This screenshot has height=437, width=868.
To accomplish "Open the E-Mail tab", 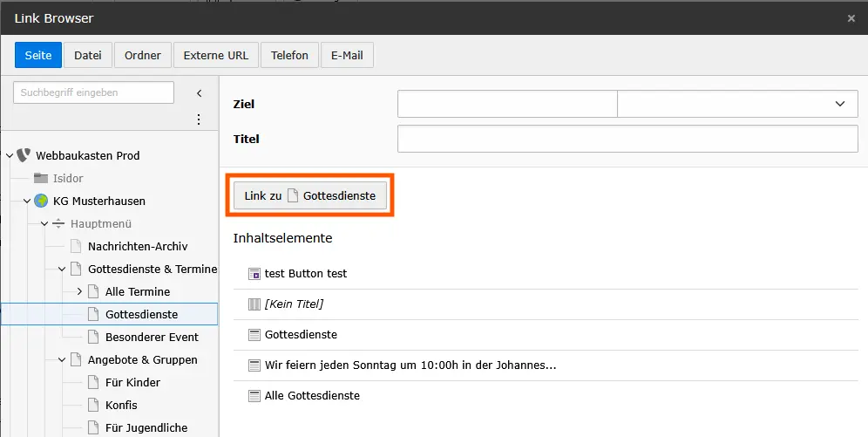I will point(347,55).
